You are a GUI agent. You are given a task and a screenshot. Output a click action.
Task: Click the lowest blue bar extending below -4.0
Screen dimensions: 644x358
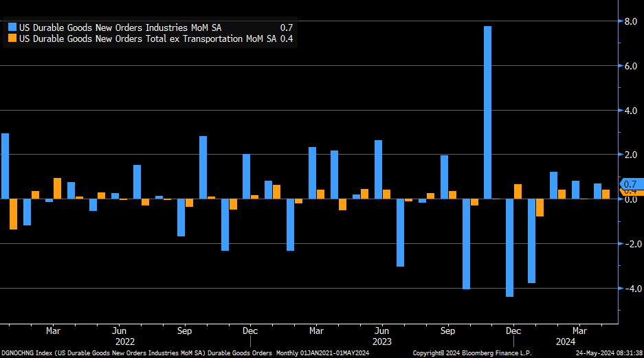509,247
